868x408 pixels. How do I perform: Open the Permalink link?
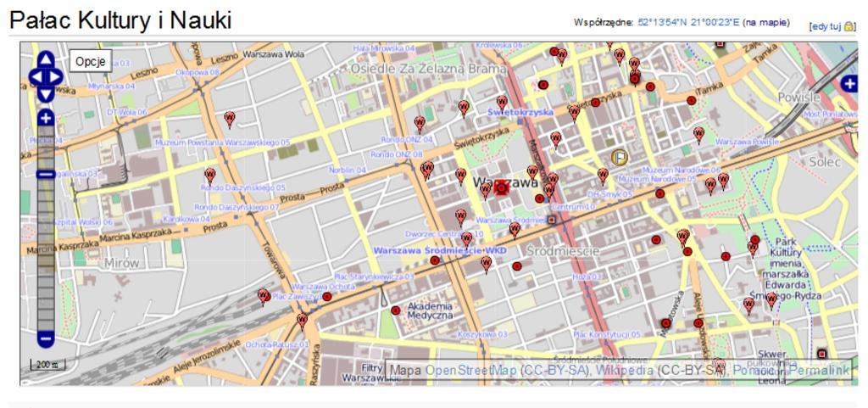[819, 371]
